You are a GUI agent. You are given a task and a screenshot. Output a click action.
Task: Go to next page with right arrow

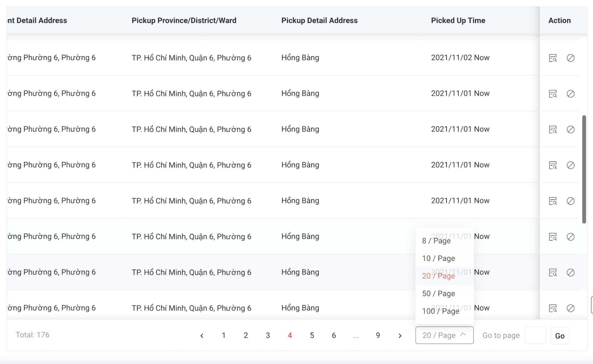400,336
